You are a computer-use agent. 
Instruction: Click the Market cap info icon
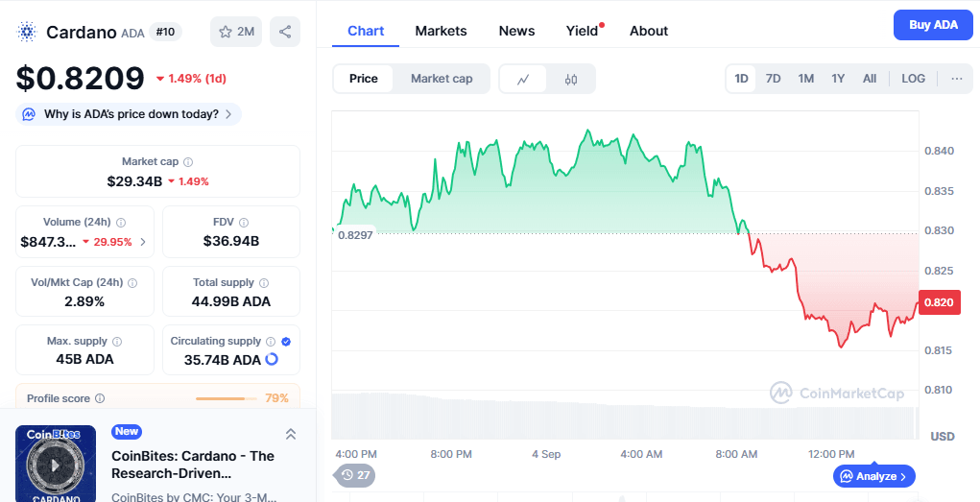[188, 162]
